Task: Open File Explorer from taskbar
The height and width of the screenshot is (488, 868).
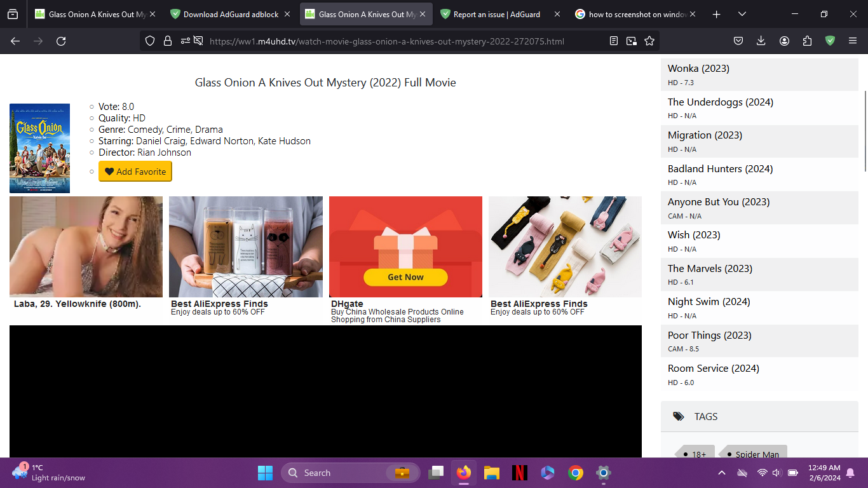Action: 492,473
